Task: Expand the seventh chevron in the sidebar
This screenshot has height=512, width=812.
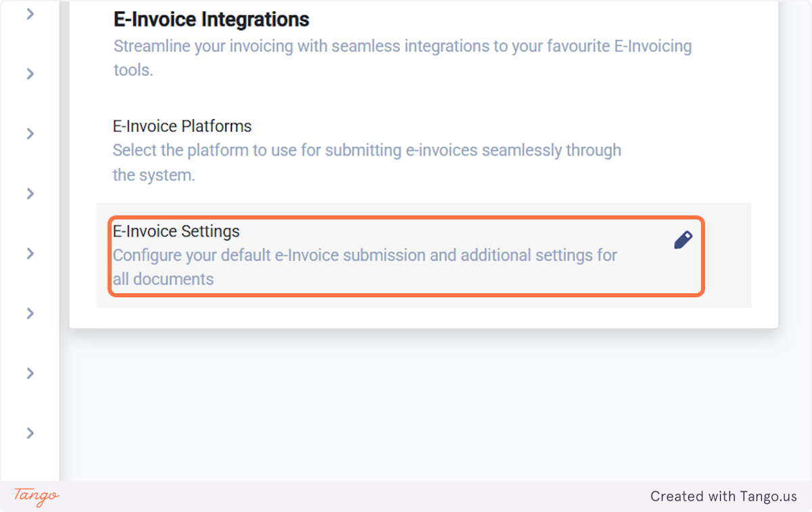Action: pos(30,373)
